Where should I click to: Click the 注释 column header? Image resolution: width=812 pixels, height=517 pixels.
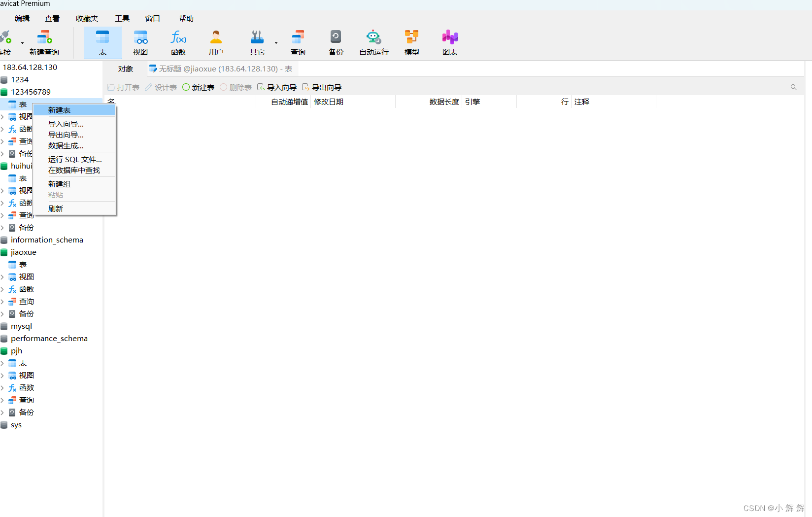click(x=613, y=102)
